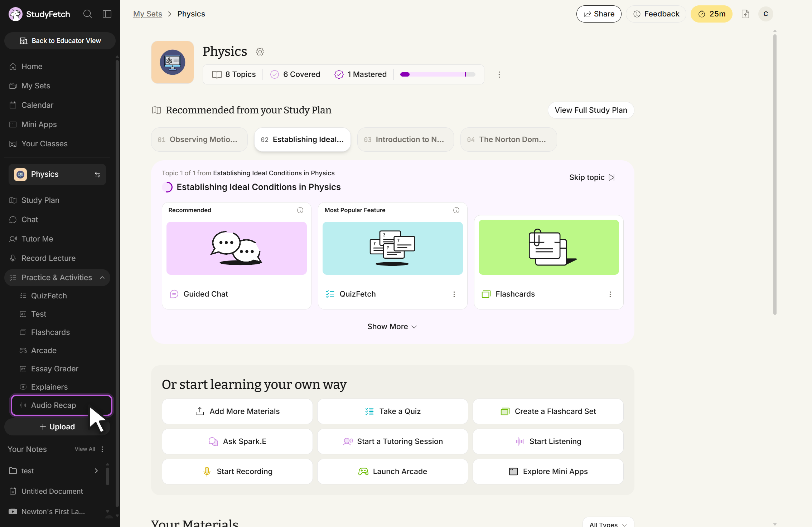The height and width of the screenshot is (527, 812).
Task: Open Physics set settings gear
Action: click(260, 52)
